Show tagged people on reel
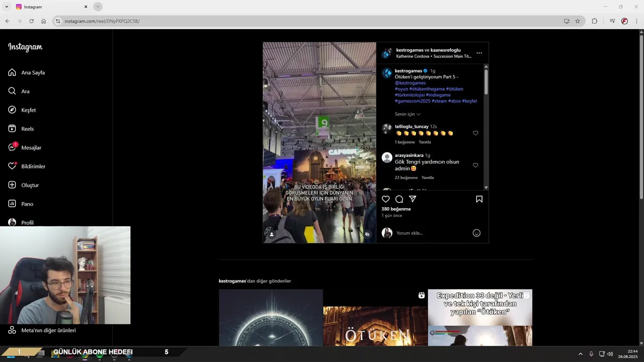This screenshot has height=362, width=644. pyautogui.click(x=272, y=234)
